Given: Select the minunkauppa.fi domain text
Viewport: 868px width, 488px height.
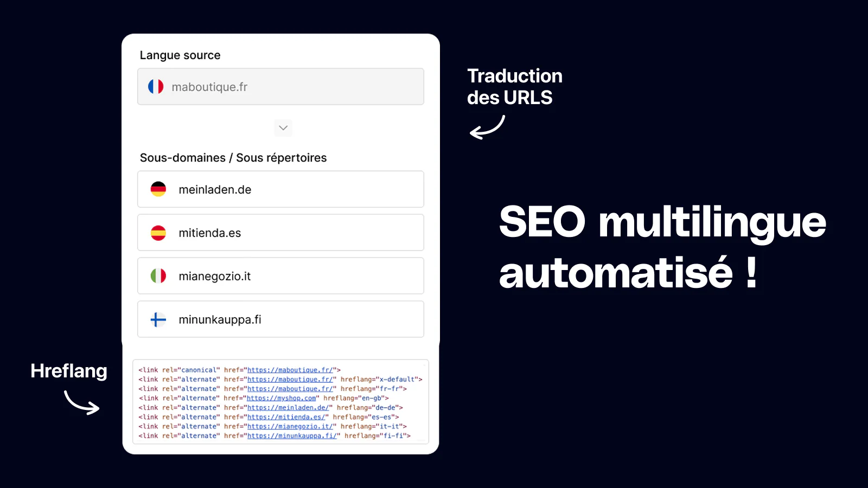Looking at the screenshot, I should (220, 320).
